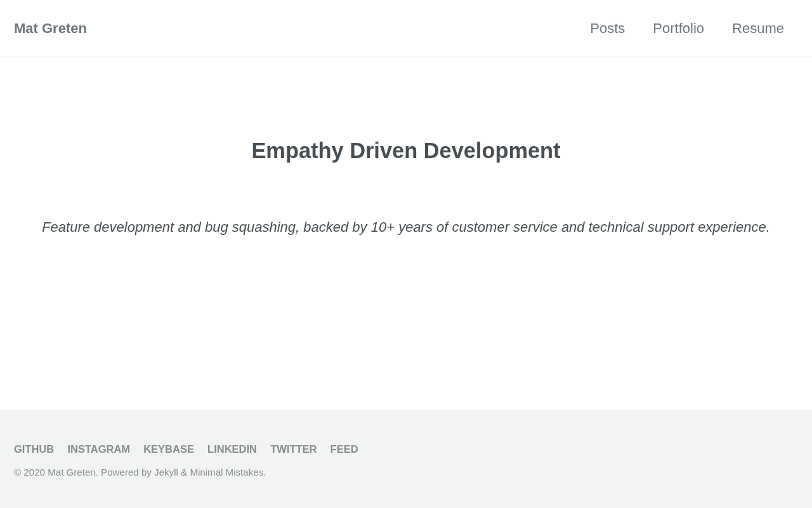Click the phrase "bug squashing" in tagline
The height and width of the screenshot is (508, 812).
tap(251, 227)
